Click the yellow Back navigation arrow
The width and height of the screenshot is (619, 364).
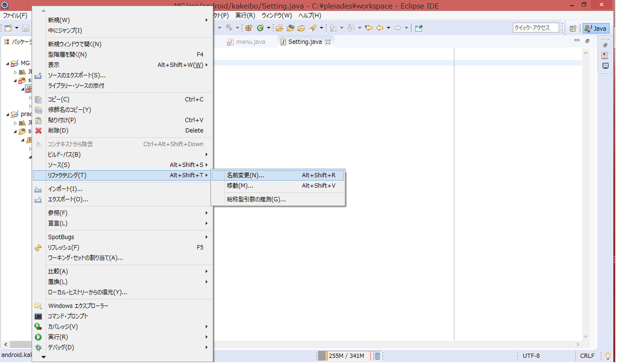[380, 28]
